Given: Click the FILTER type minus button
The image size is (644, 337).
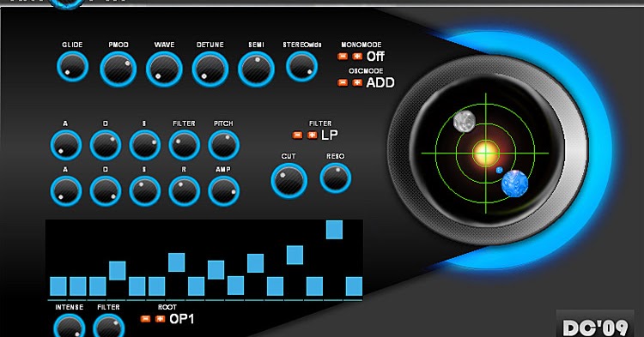Looking at the screenshot, I should (297, 135).
